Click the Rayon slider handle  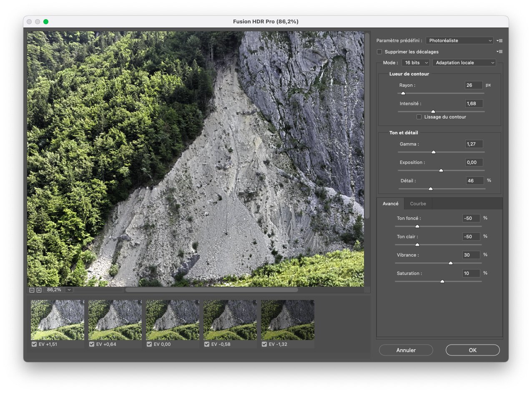403,93
